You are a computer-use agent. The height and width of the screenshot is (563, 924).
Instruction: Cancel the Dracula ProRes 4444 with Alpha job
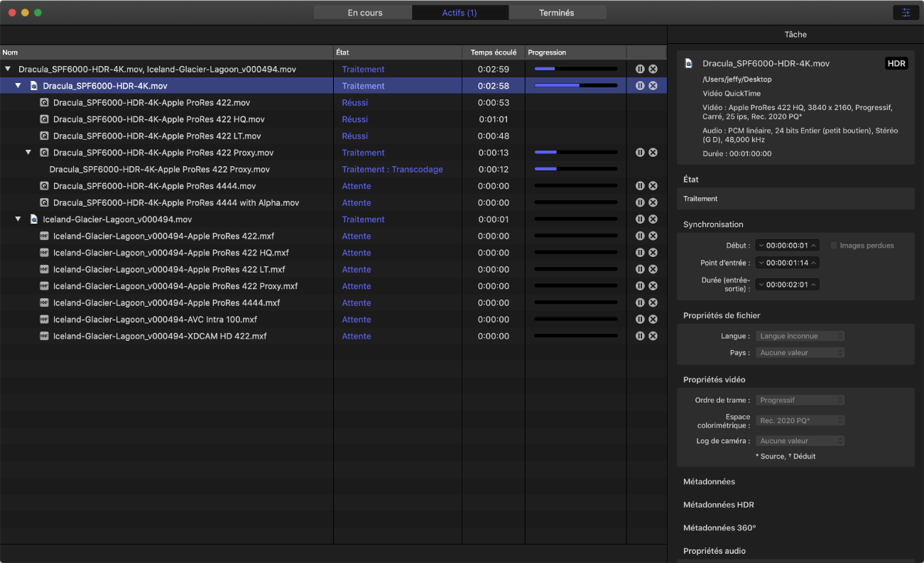(653, 203)
